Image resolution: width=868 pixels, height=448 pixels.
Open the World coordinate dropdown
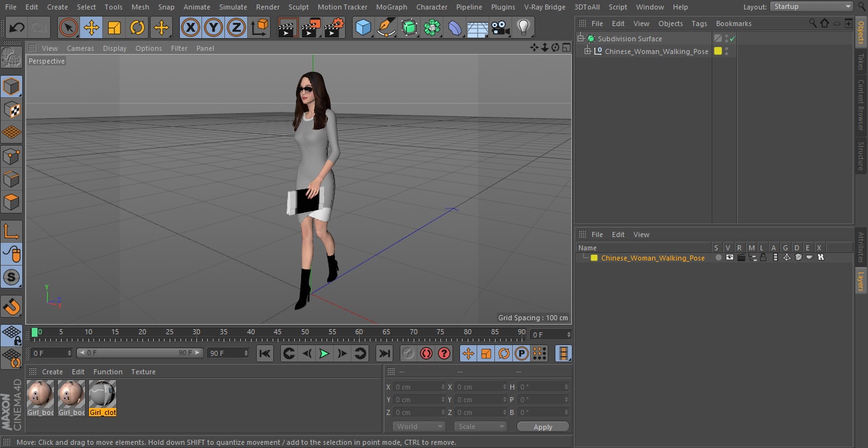[x=419, y=426]
